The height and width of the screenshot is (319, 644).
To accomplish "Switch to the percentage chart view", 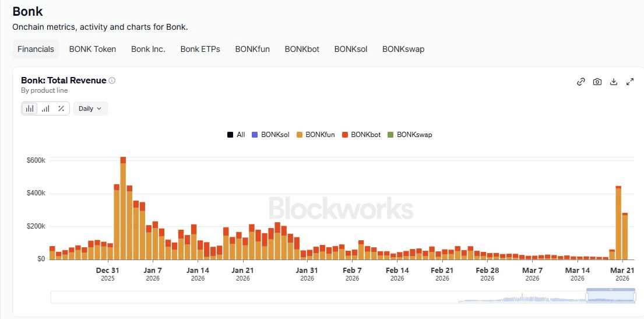I will click(61, 108).
